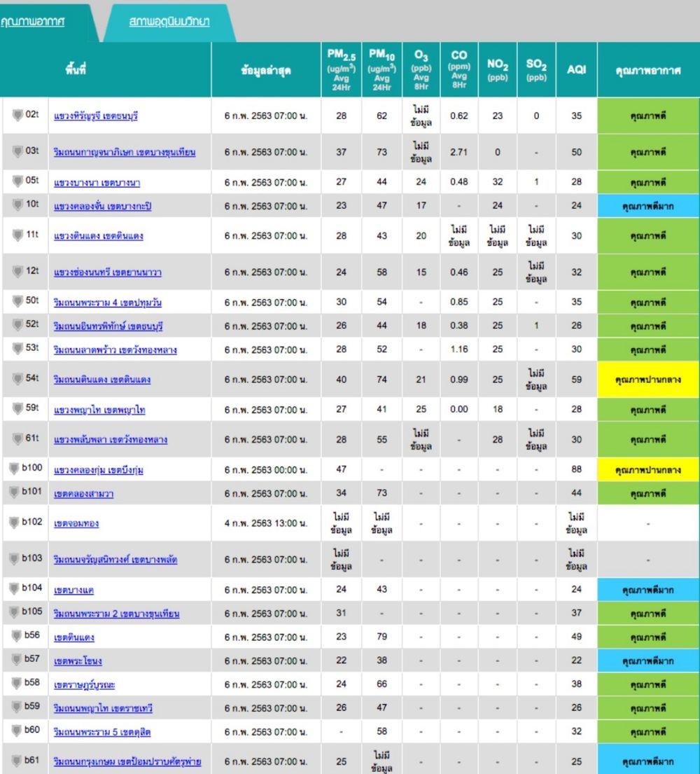This screenshot has width=700, height=774.
Task: Choose the shield icon in row 52t
Action: click(x=17, y=325)
